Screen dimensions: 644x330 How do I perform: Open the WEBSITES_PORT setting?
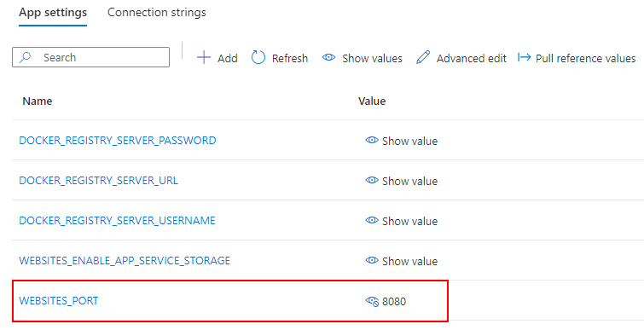[59, 301]
